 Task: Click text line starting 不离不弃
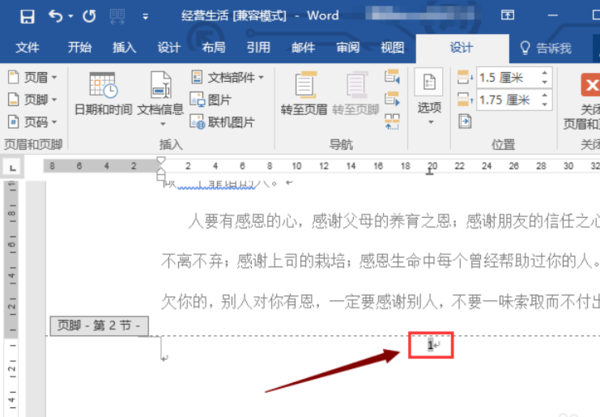[380, 261]
